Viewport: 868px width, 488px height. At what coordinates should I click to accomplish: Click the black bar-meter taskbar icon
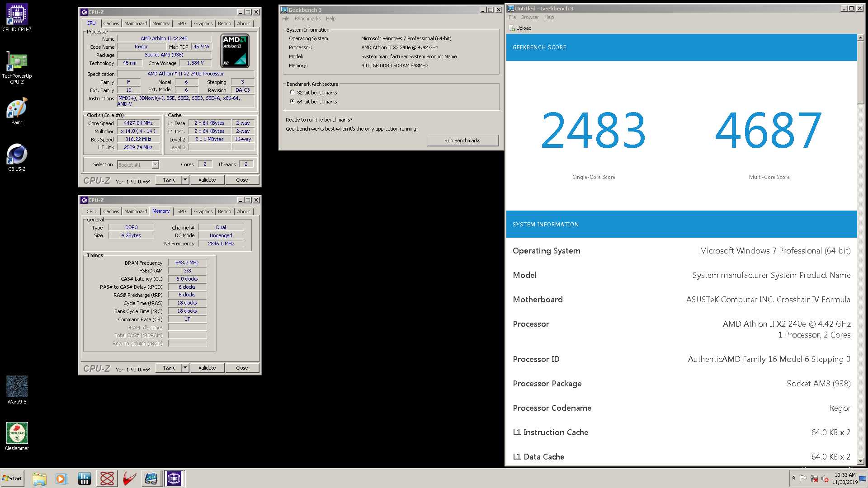tap(84, 479)
